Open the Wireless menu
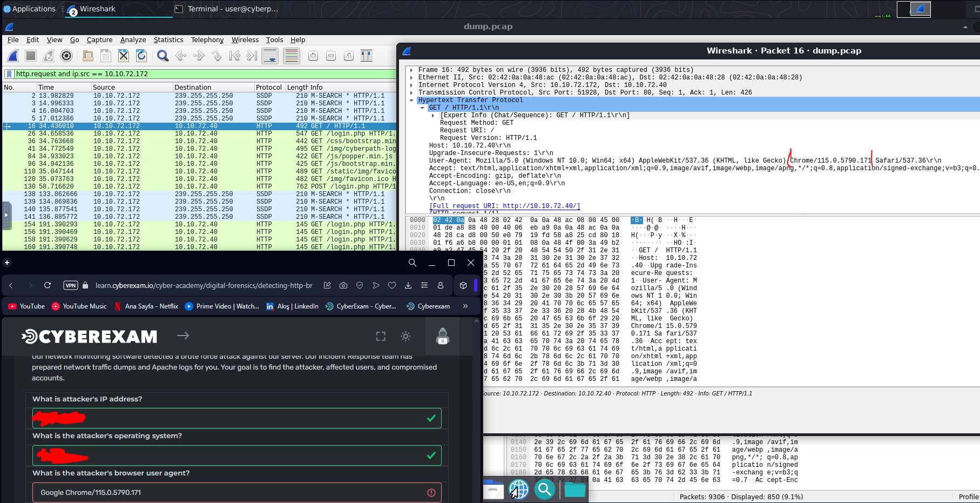The width and height of the screenshot is (980, 503). pos(245,40)
